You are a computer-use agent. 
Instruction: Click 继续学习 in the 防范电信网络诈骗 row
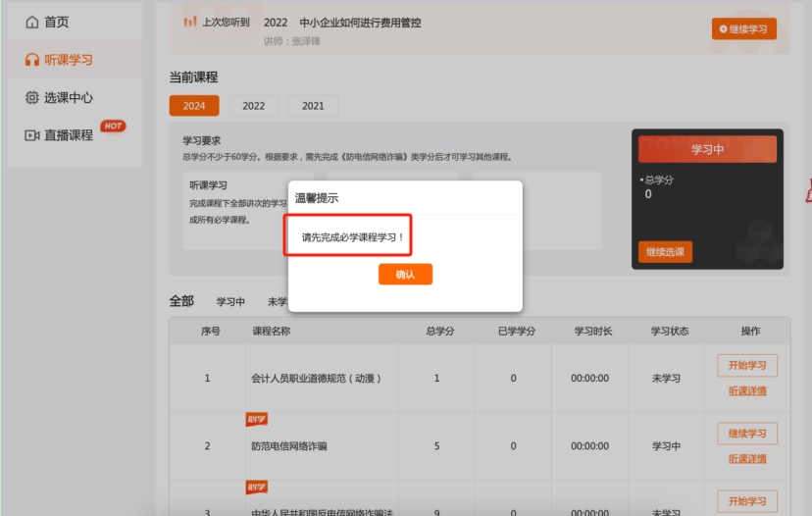(747, 434)
